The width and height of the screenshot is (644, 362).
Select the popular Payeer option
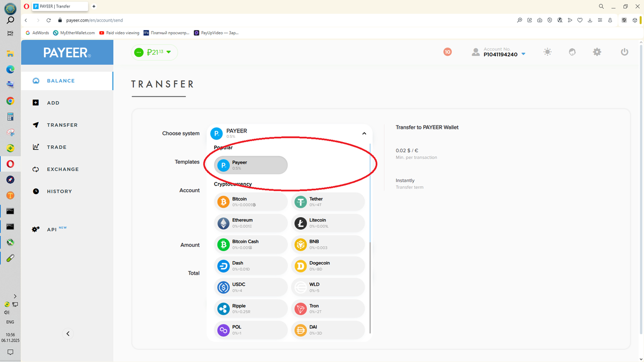coord(251,165)
